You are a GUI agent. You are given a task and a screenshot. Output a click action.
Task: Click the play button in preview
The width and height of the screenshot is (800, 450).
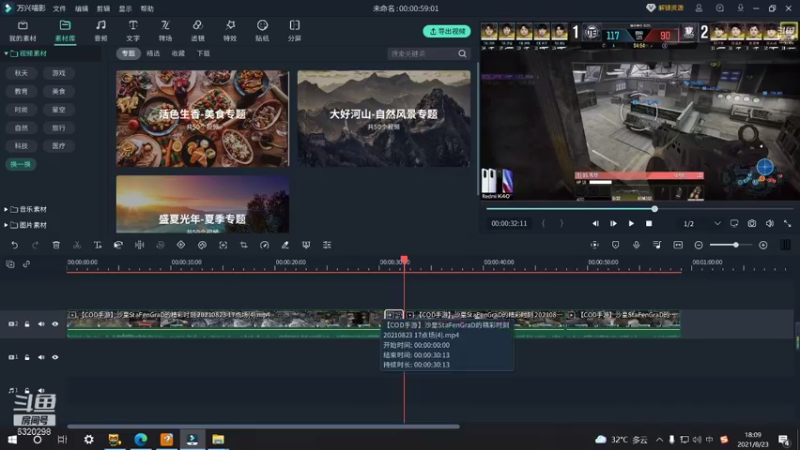tap(631, 223)
